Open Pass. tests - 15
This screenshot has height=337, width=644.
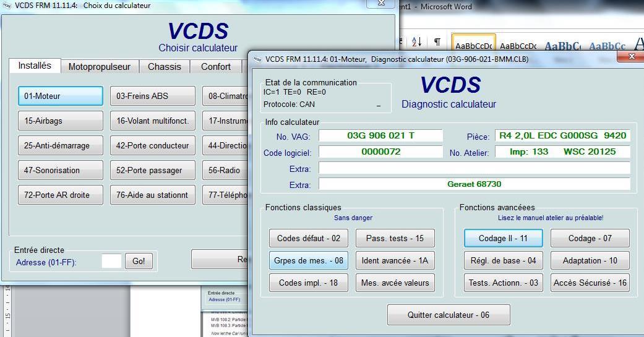[395, 239]
